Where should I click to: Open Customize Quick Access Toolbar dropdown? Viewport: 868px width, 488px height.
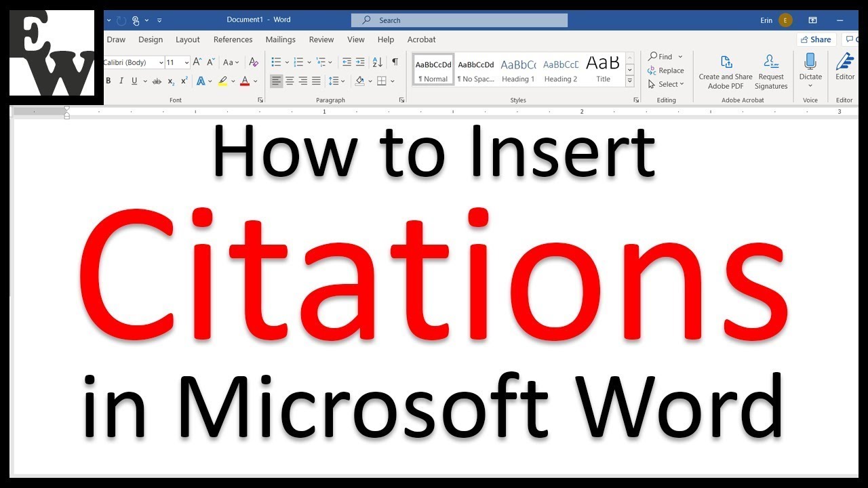click(x=159, y=20)
